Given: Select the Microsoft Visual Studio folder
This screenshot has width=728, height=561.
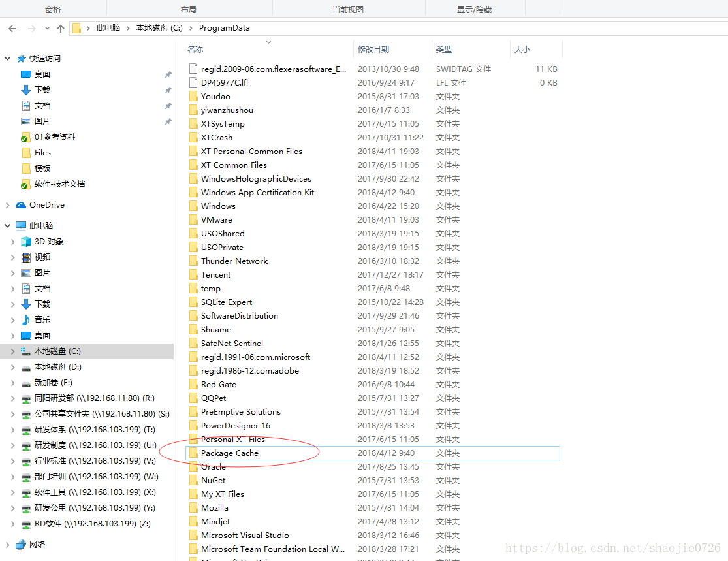Looking at the screenshot, I should tap(372, 535).
